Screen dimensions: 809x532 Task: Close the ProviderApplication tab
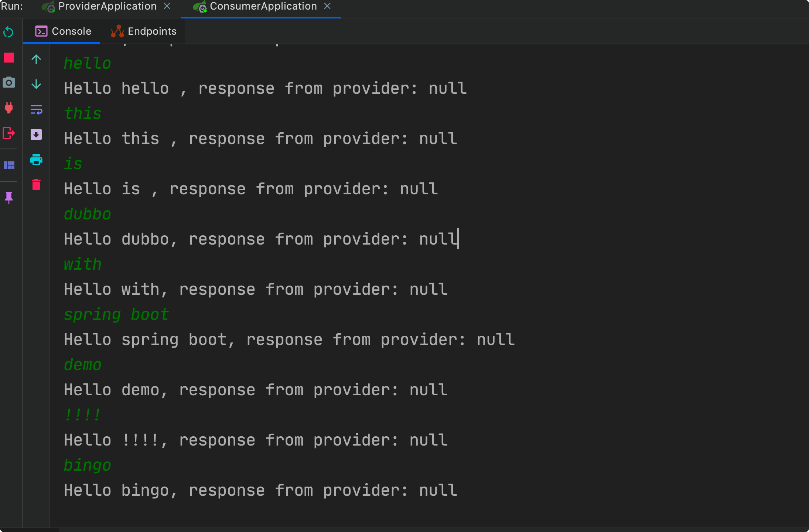167,6
